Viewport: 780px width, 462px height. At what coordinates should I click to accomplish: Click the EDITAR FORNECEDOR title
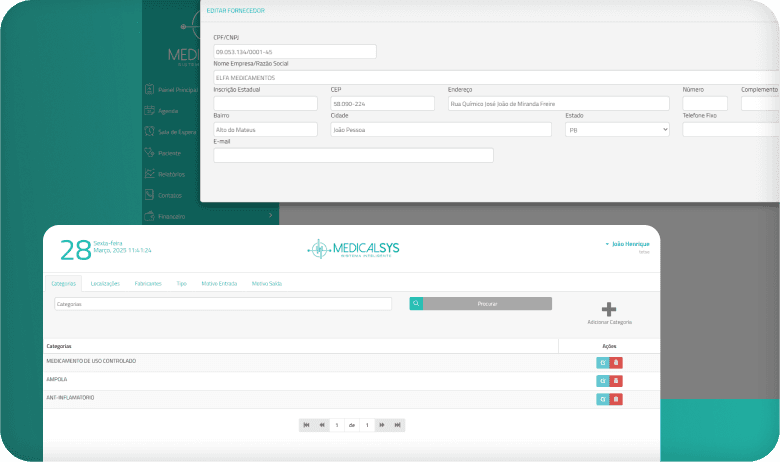tap(236, 10)
